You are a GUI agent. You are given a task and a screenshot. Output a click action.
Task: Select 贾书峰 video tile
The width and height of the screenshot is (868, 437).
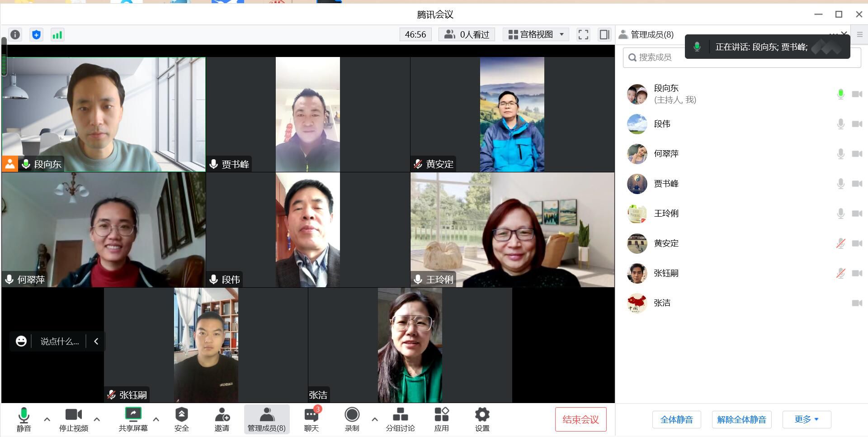[308, 114]
